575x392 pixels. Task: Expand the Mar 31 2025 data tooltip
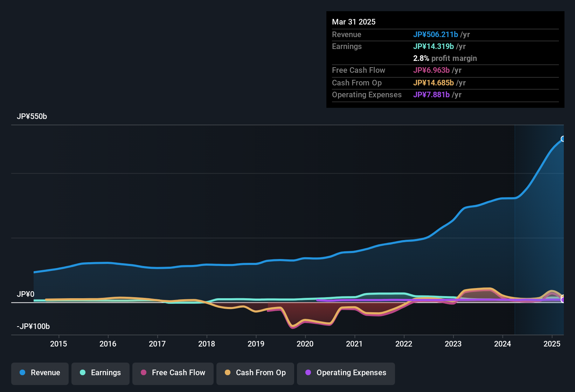pos(354,22)
